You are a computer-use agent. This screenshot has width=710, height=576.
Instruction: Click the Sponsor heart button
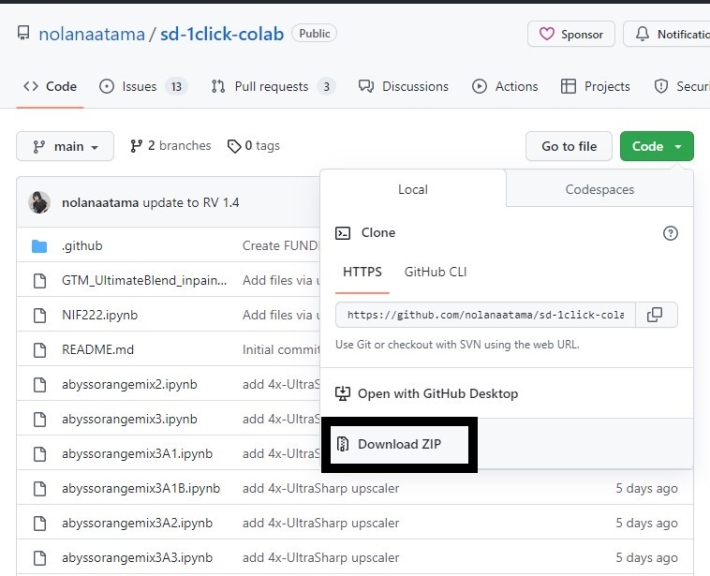pyautogui.click(x=571, y=34)
